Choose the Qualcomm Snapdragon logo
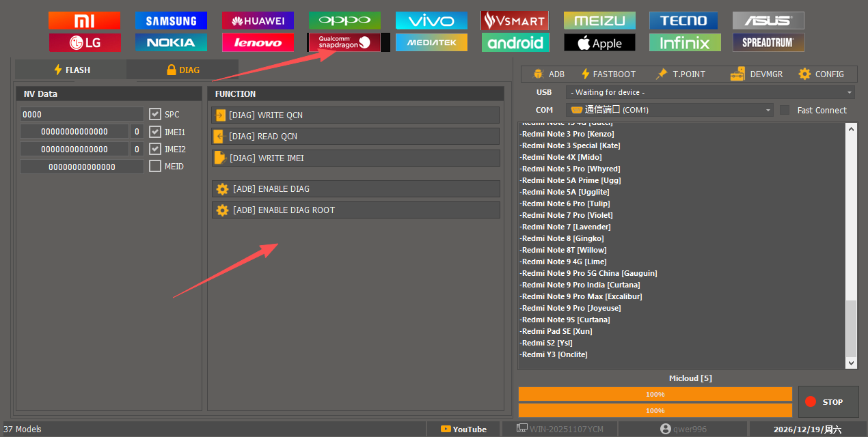 343,42
